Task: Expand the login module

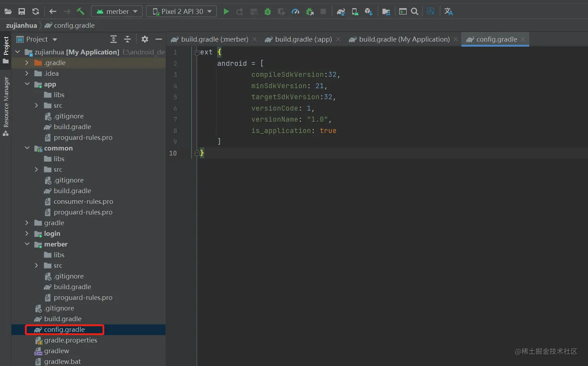Action: [x=27, y=234]
